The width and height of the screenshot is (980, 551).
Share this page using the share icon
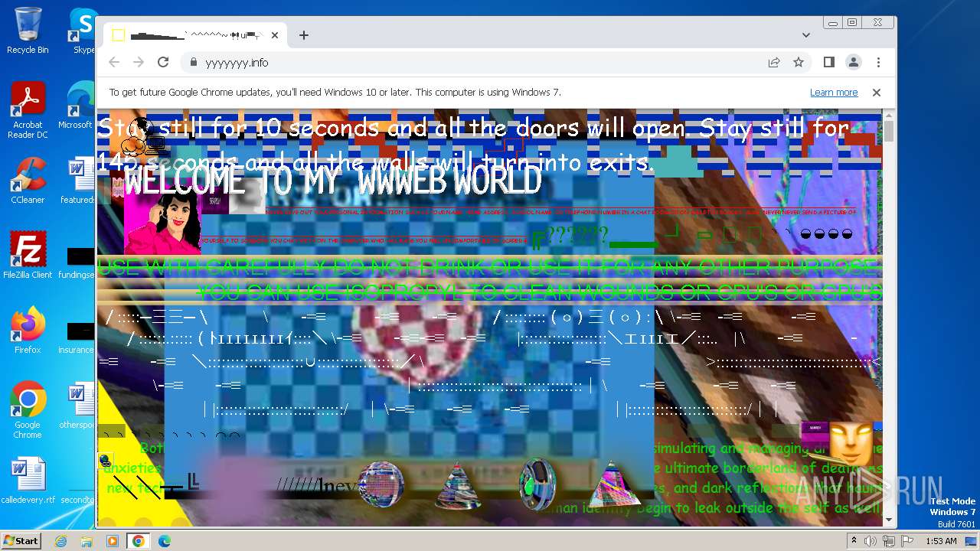[774, 63]
